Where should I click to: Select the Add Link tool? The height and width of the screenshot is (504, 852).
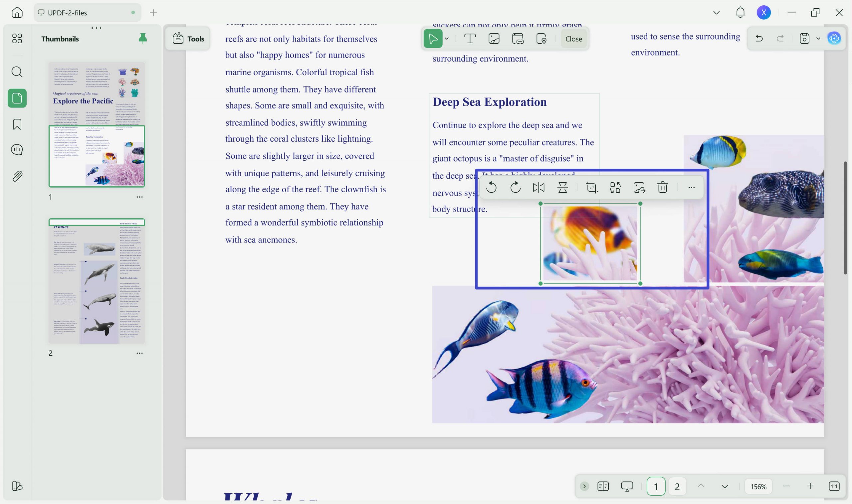518,39
